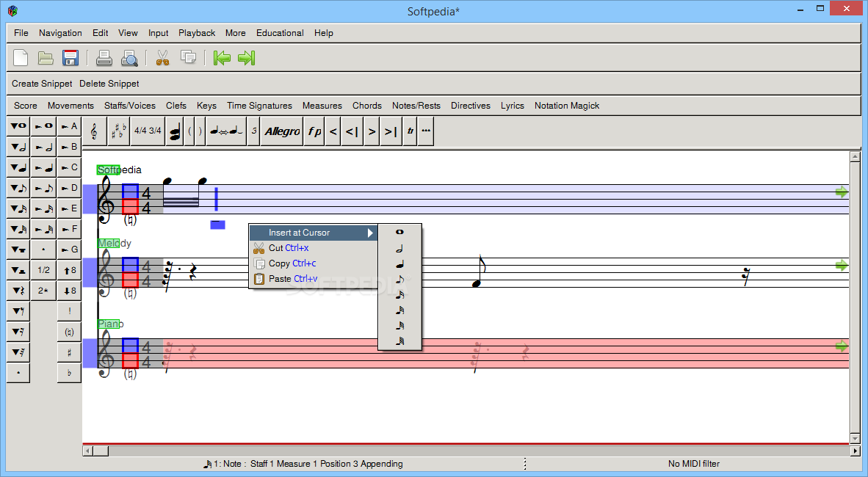Viewport: 868px width, 477px height.
Task: Select whole note in Insert at Cursor submenu
Action: (399, 233)
